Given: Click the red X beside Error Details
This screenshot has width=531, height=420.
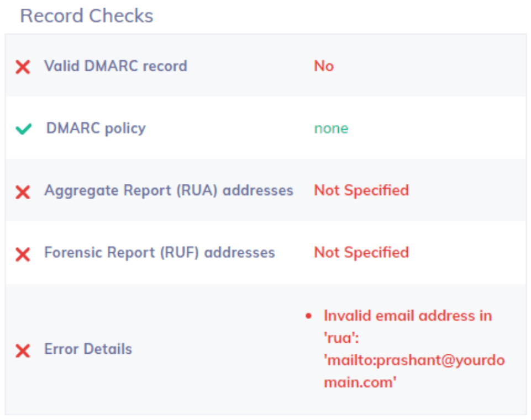Looking at the screenshot, I should pos(23,350).
